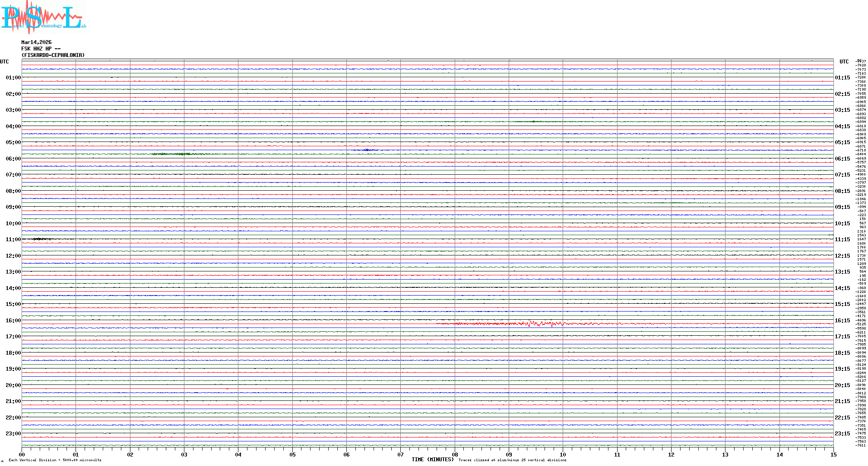Click the Mar14,2026 date text

(x=36, y=42)
